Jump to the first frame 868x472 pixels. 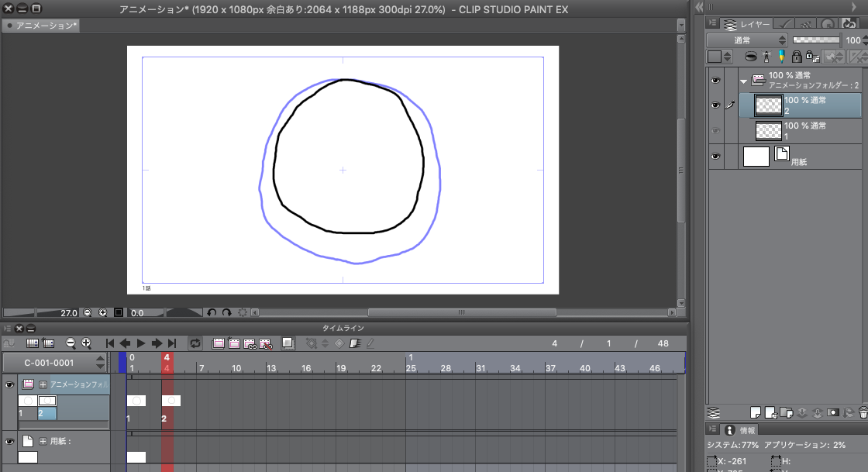pyautogui.click(x=109, y=343)
